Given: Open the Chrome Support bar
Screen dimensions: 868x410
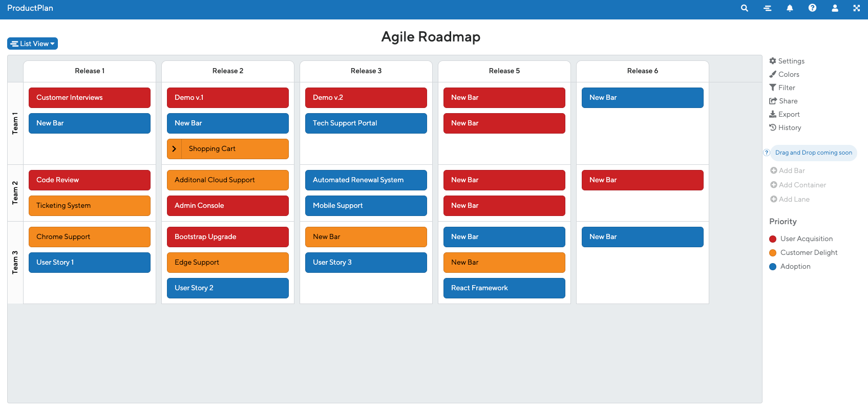Looking at the screenshot, I should pos(90,237).
